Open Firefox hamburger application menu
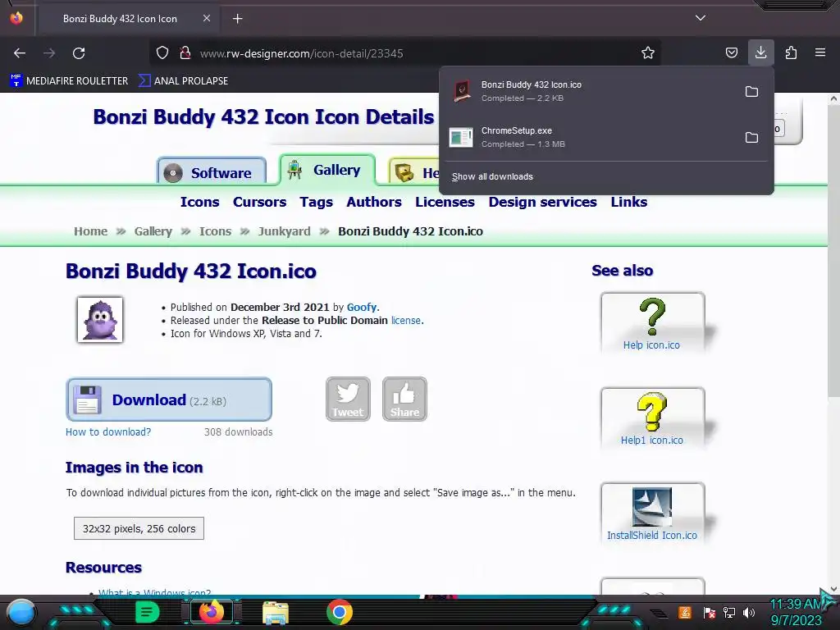This screenshot has width=840, height=630. pos(820,52)
